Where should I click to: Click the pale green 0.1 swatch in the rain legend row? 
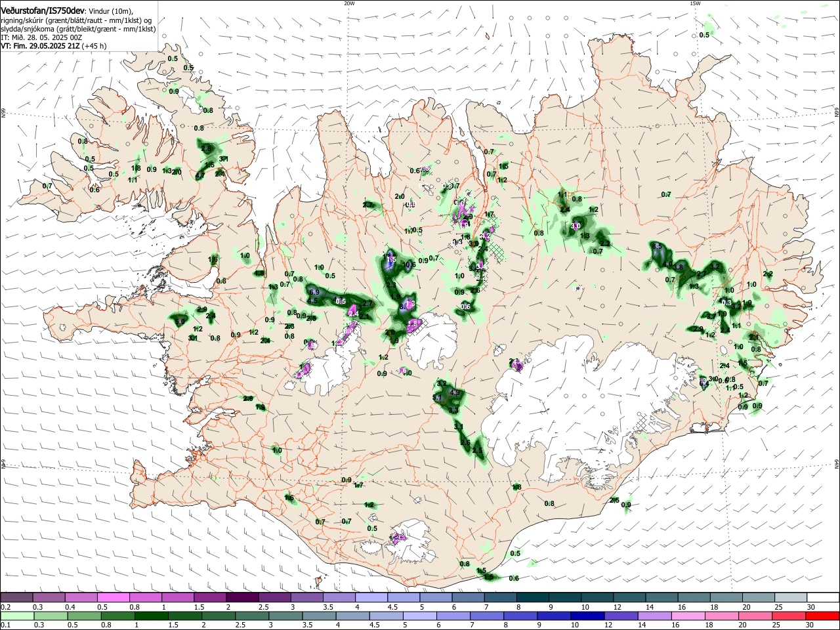click(16, 616)
